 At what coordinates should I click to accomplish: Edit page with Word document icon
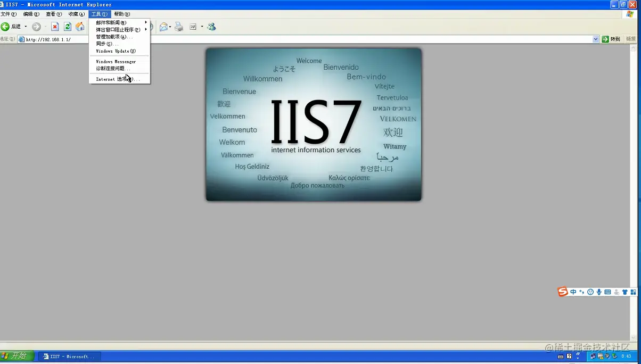point(193,27)
